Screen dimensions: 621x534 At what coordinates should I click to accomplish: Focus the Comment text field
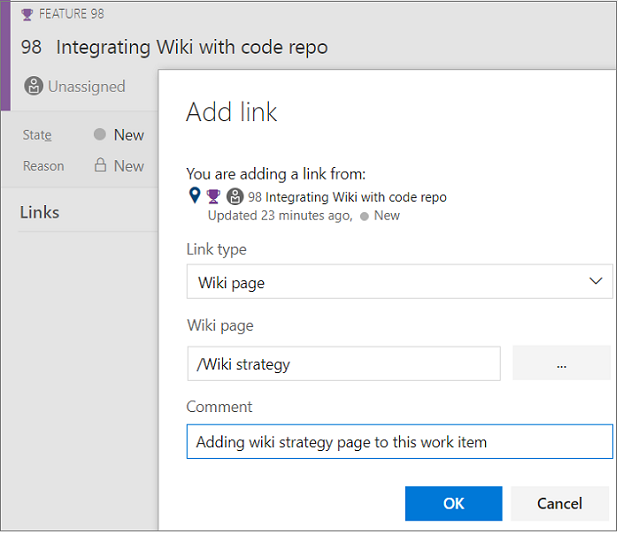(x=400, y=442)
